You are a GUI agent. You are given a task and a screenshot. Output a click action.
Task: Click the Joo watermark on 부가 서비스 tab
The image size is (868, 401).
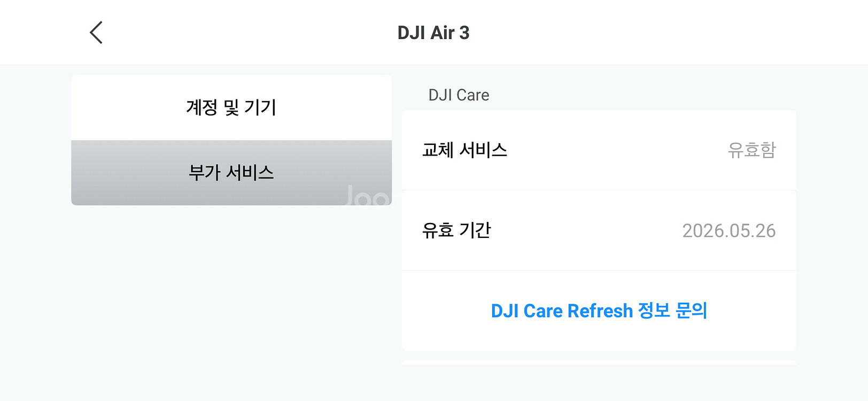[367, 197]
